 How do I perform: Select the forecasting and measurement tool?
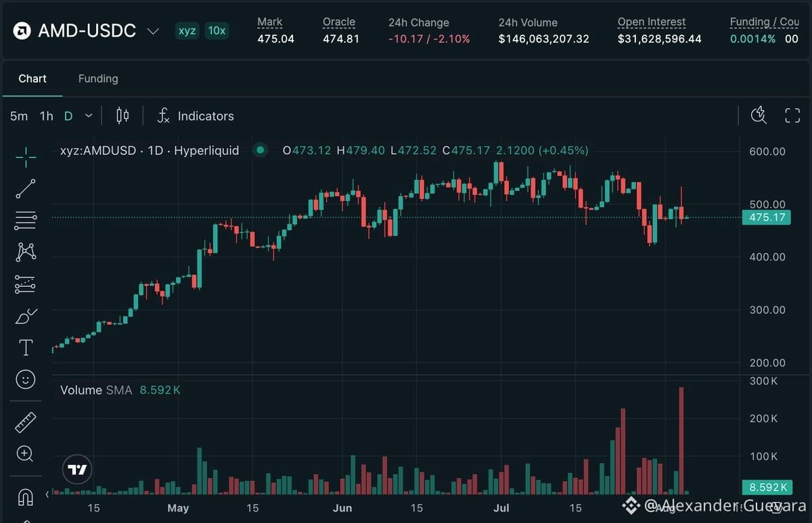point(26,284)
